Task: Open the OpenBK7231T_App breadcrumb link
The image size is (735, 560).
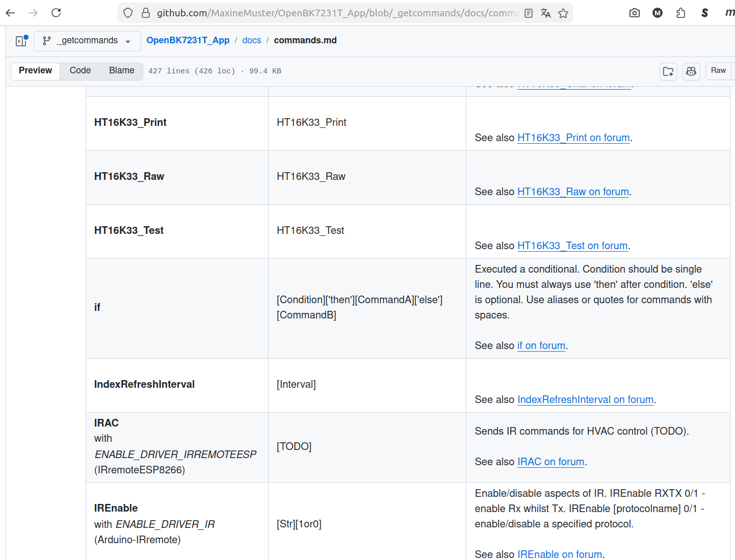Action: 188,40
